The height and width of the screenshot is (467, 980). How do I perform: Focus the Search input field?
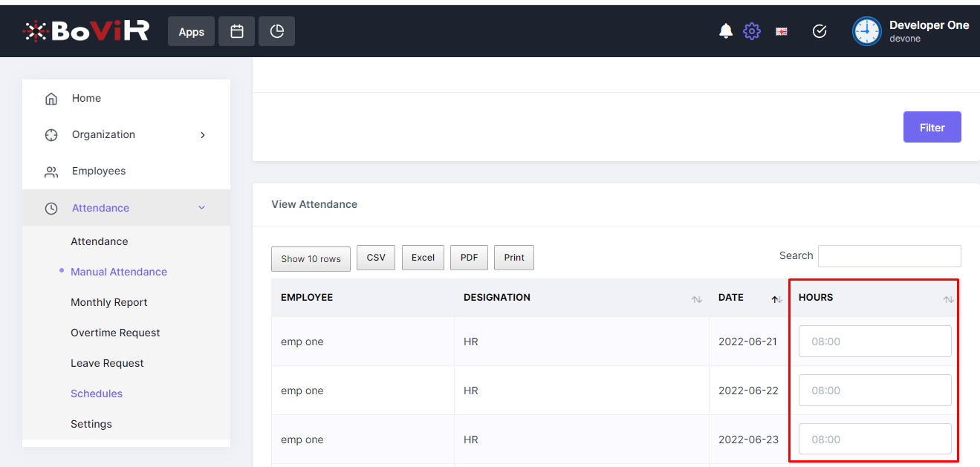click(889, 256)
